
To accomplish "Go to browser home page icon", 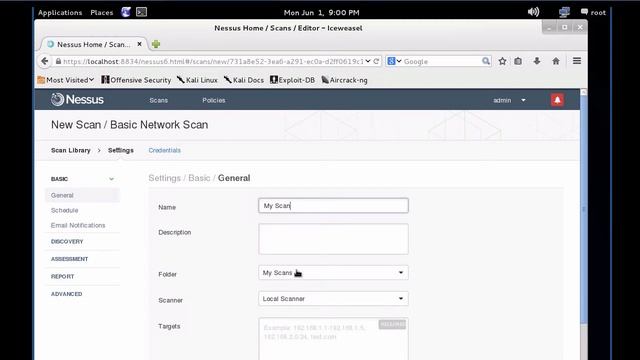I will (556, 61).
